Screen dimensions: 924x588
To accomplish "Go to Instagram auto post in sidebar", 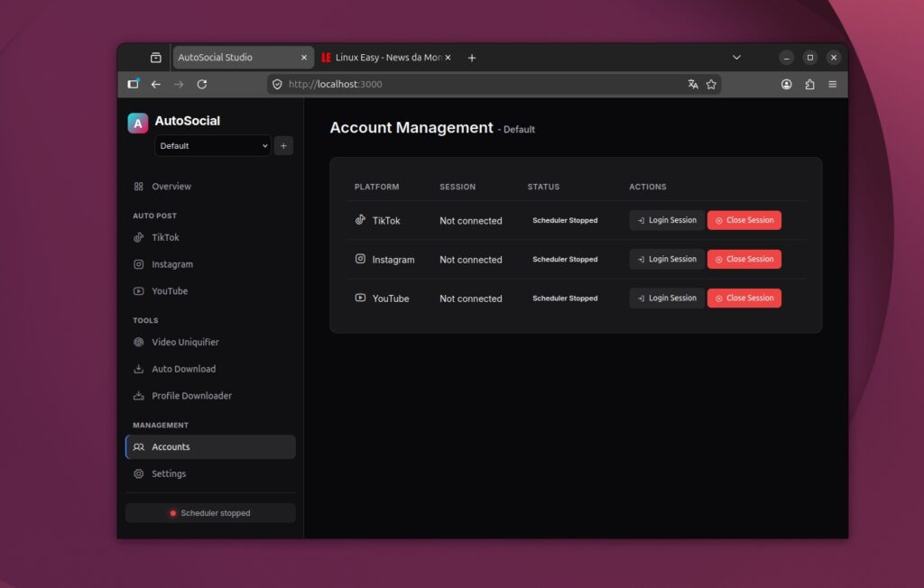I will [210, 264].
